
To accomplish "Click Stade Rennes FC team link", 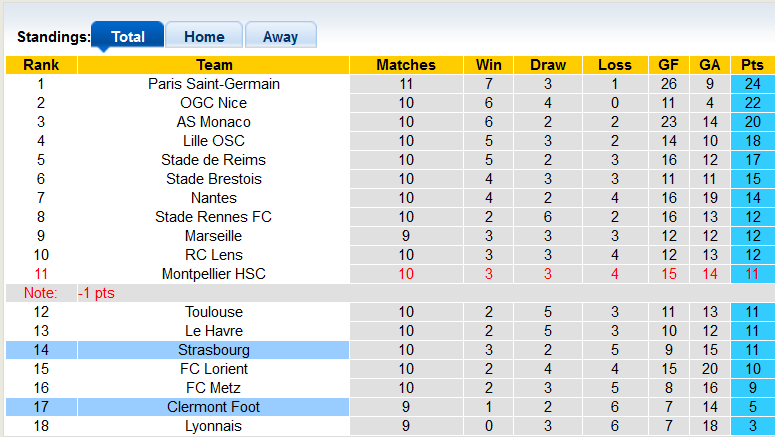I will click(213, 217).
